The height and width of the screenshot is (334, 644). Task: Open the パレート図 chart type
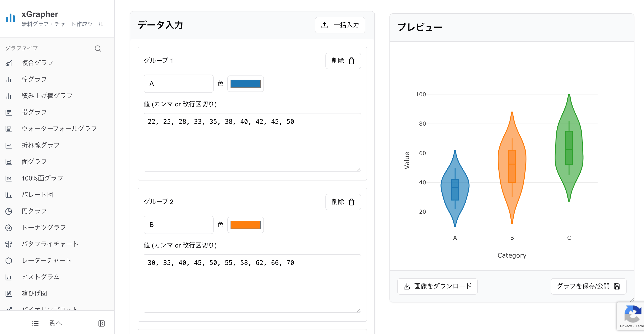[x=9, y=195]
